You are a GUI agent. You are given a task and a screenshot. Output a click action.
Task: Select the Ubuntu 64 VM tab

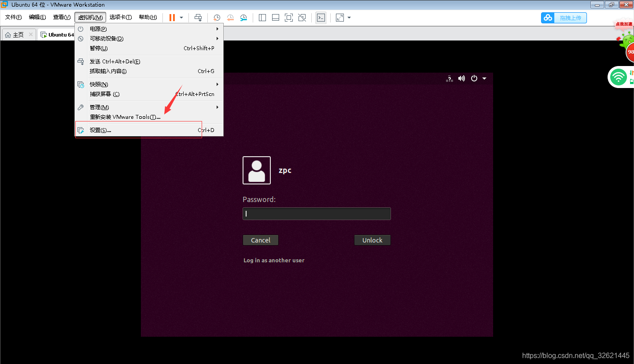[x=57, y=35]
